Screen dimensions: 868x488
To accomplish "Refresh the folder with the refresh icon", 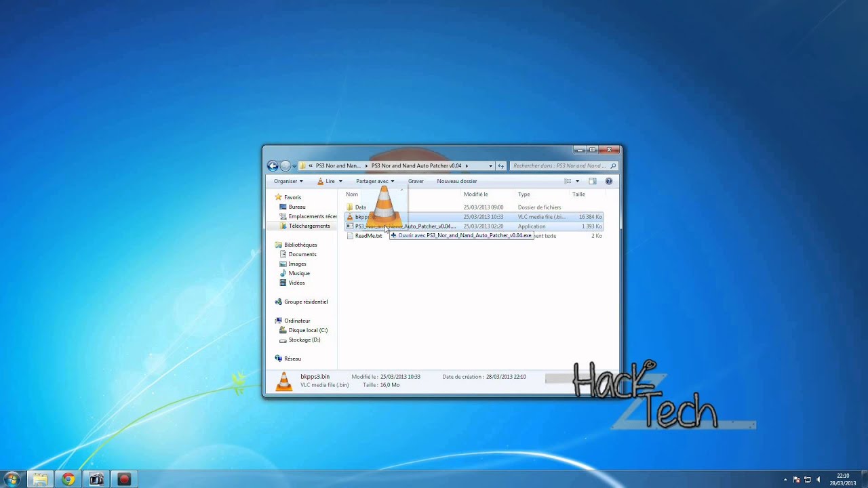I will pyautogui.click(x=501, y=165).
